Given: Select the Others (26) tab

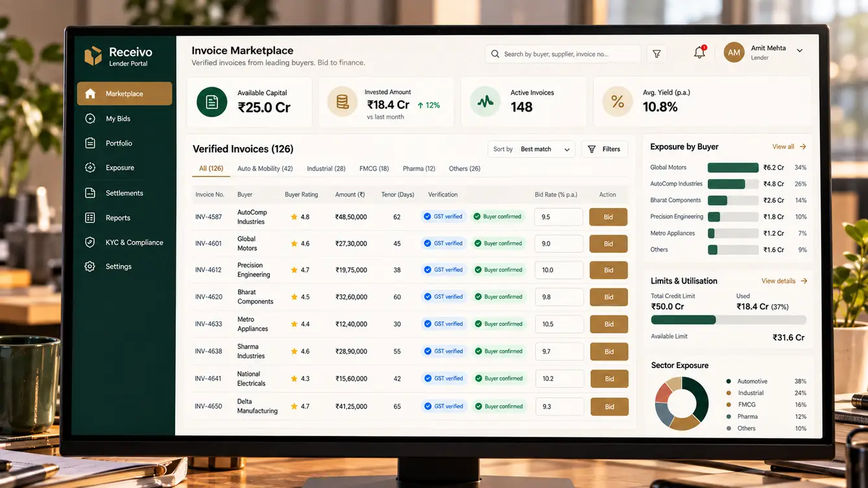Looking at the screenshot, I should click(464, 168).
